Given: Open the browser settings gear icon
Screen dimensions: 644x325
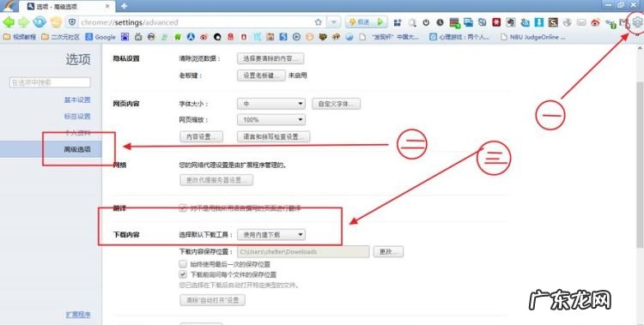Looking at the screenshot, I should (637, 22).
